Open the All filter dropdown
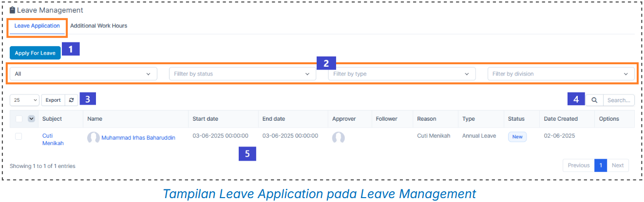 pyautogui.click(x=83, y=74)
